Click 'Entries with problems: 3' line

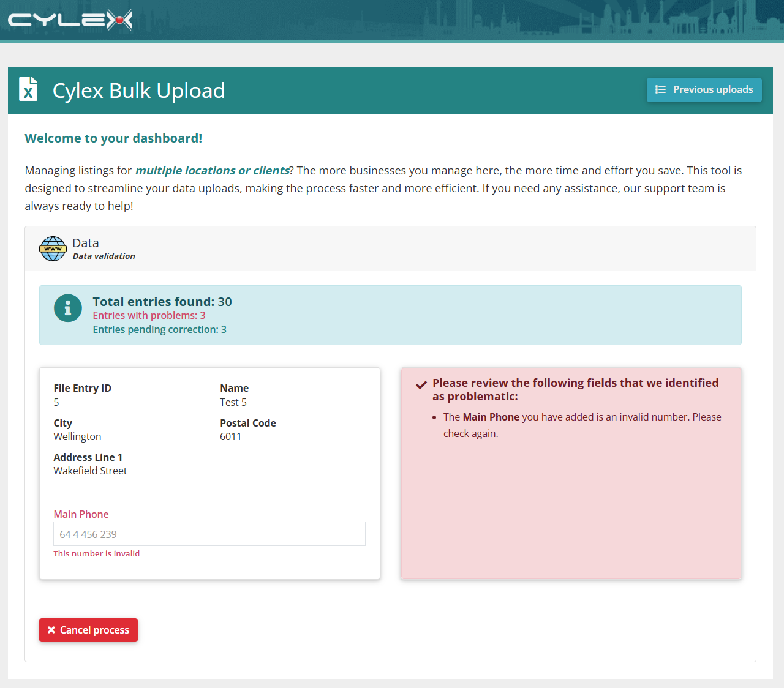point(149,315)
